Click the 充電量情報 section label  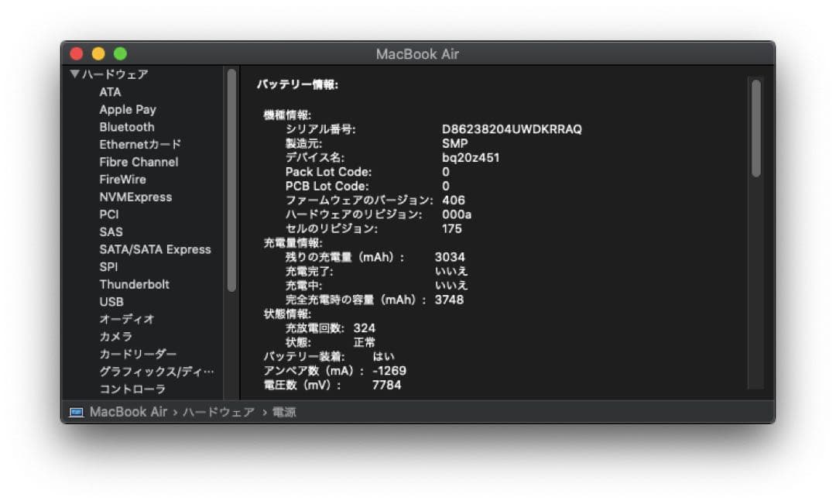[293, 243]
